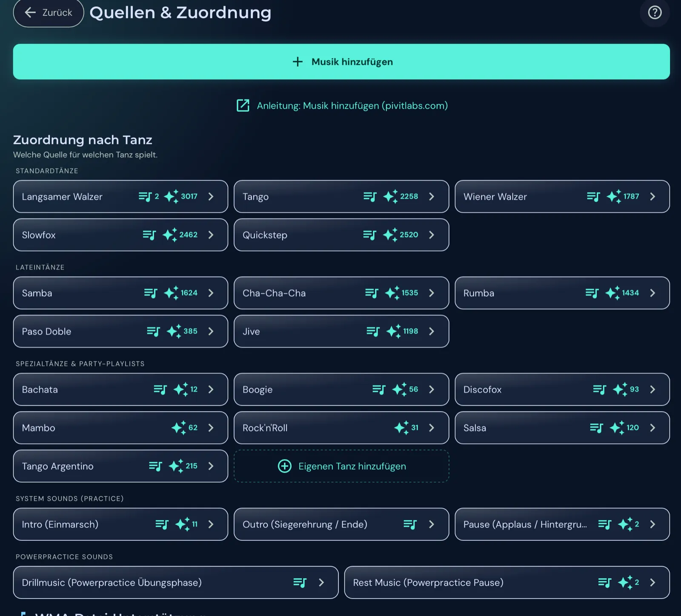The width and height of the screenshot is (681, 616).
Task: Click playlist icon on Outro (Siegerehrung / Ende) card
Action: click(410, 524)
